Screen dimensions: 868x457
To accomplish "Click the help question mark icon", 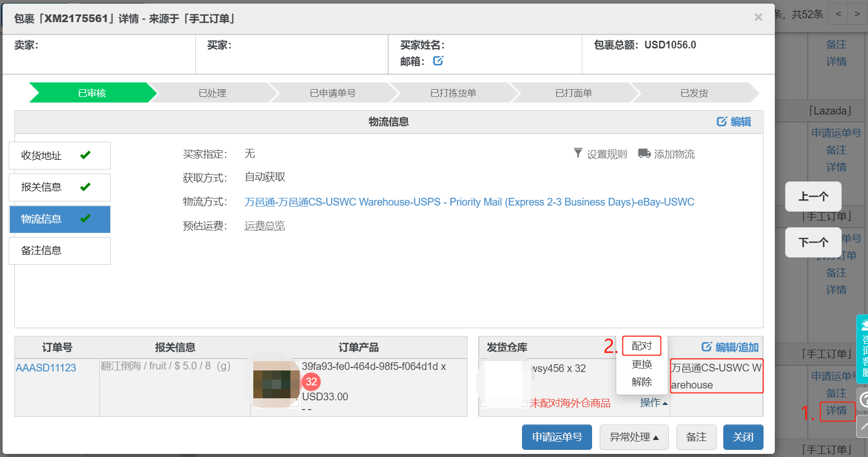I will (x=863, y=399).
